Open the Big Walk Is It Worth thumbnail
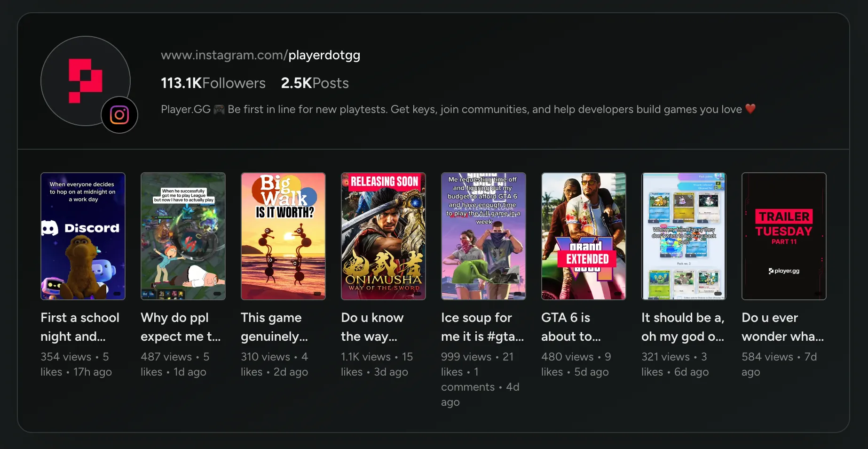The height and width of the screenshot is (449, 868). [284, 236]
